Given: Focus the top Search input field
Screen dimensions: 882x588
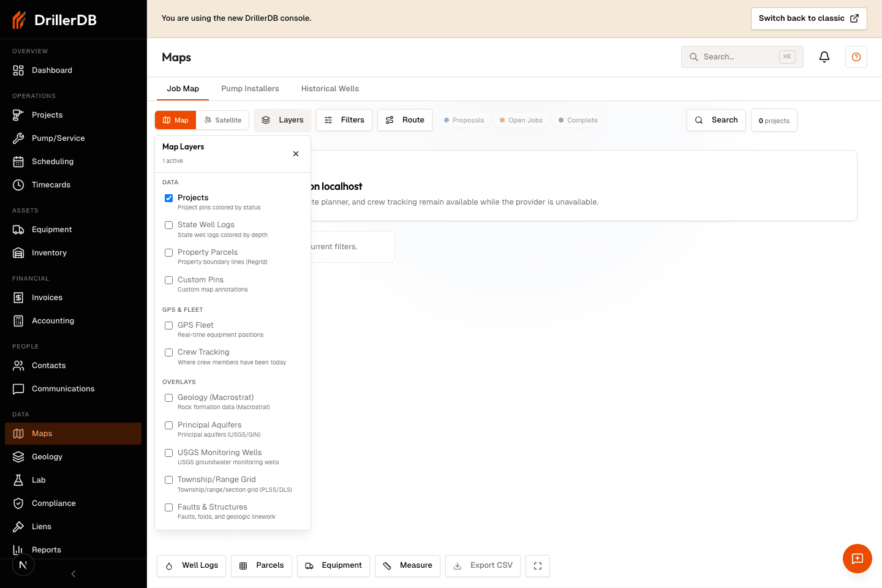Looking at the screenshot, I should (742, 57).
